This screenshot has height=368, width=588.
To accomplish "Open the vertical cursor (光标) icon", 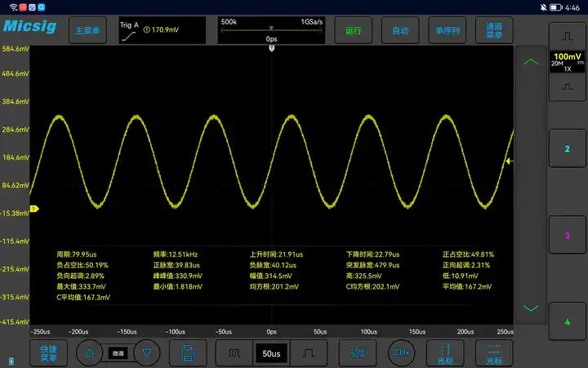I will point(446,353).
